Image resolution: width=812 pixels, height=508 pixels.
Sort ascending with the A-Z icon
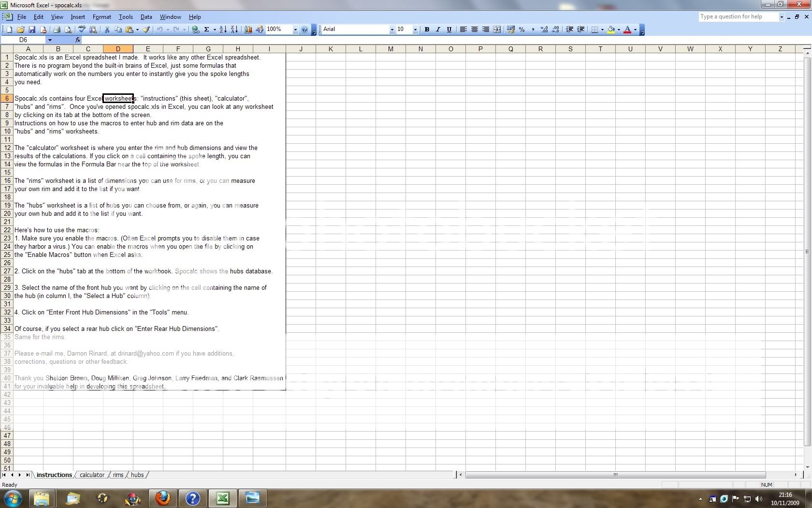pos(223,30)
